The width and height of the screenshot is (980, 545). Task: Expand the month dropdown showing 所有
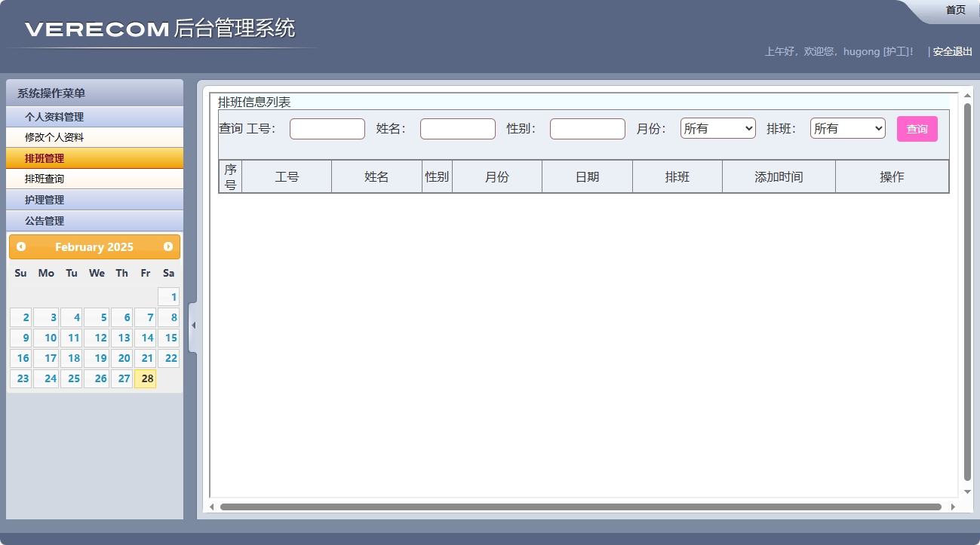(x=717, y=127)
